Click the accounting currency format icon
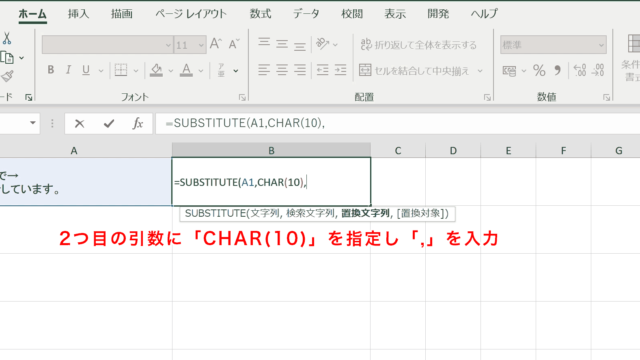 pos(509,71)
